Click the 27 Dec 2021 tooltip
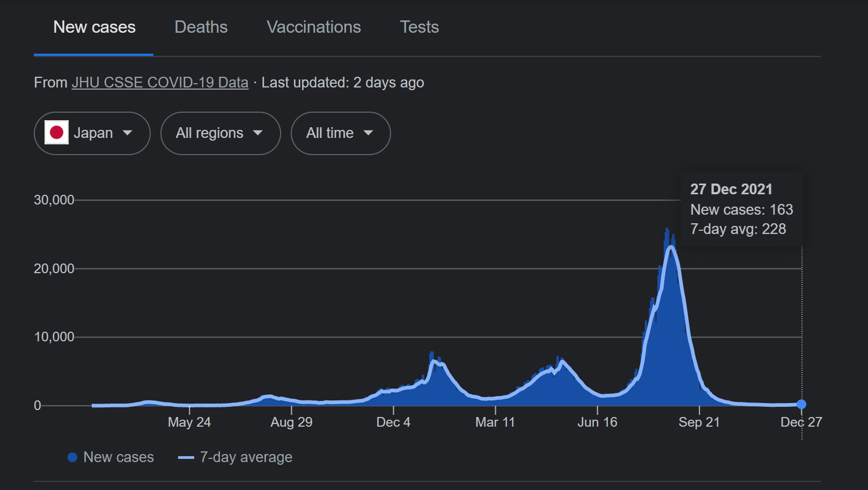This screenshot has height=490, width=868. tap(741, 209)
